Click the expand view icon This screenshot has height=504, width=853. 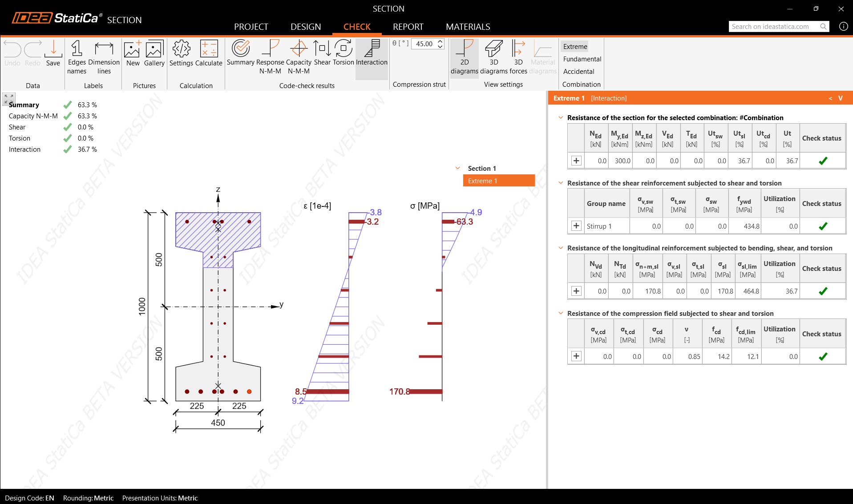[8, 99]
